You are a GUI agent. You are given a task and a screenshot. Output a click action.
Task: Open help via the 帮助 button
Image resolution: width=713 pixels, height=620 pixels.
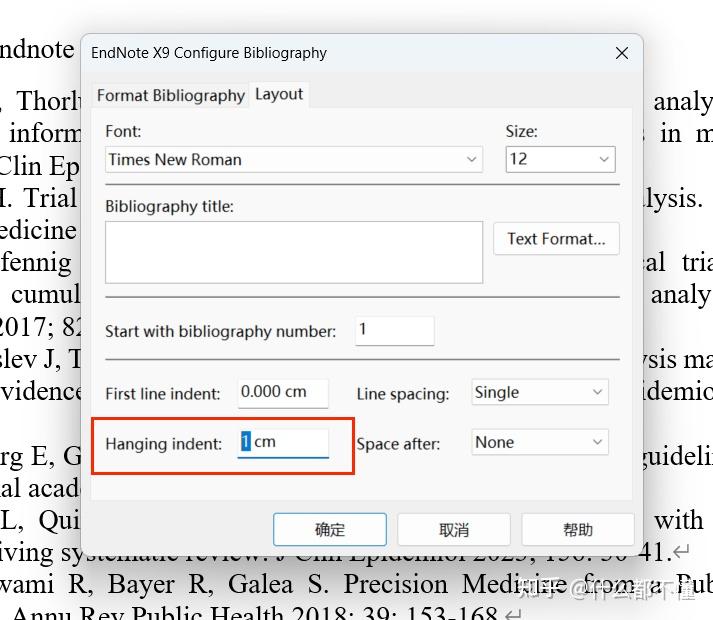click(x=577, y=529)
